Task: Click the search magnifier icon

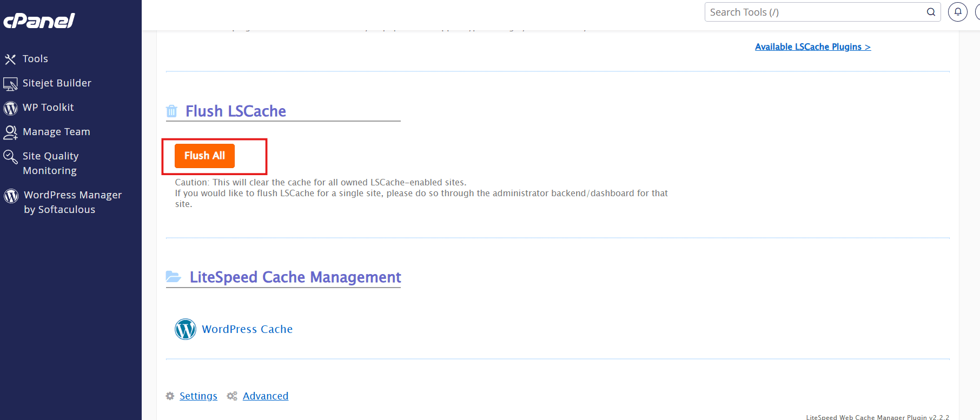Action: tap(931, 12)
